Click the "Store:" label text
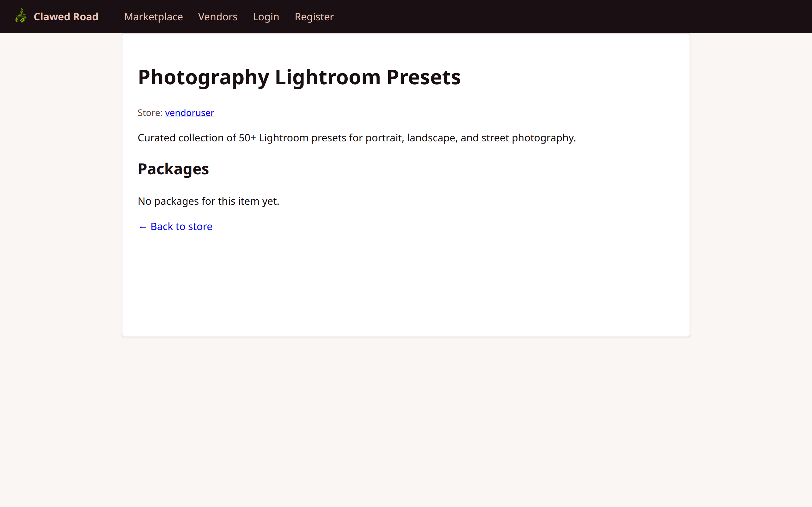The height and width of the screenshot is (507, 812). [150, 113]
